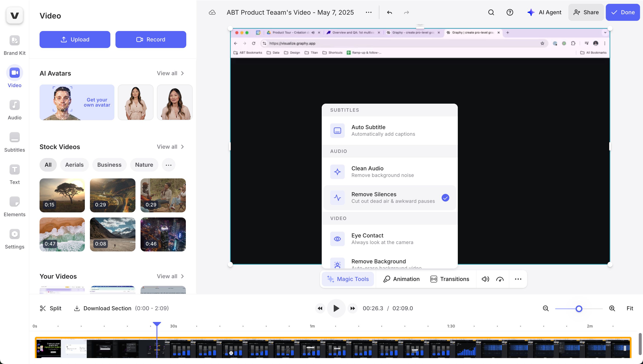Zoom in the timeline
Image resolution: width=643 pixels, height=364 pixels.
(x=612, y=308)
